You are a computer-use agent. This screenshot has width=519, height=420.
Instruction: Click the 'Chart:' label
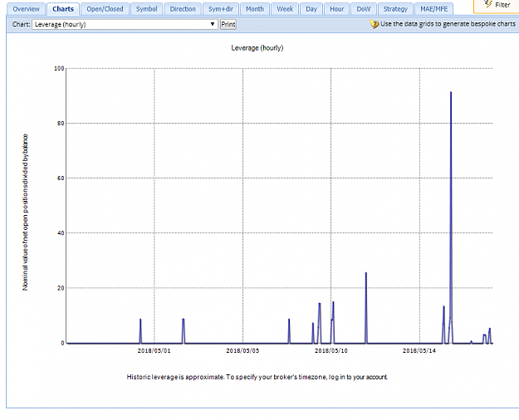click(22, 24)
